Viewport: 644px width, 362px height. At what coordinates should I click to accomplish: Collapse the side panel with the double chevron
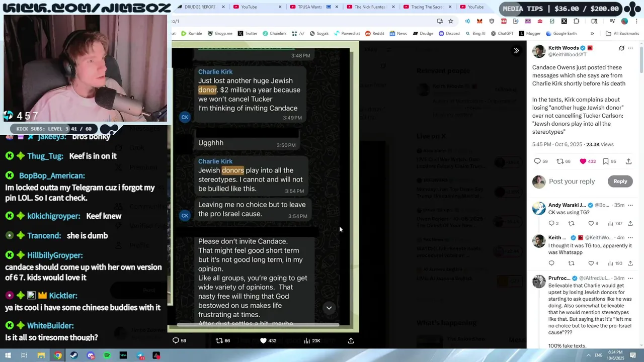tap(516, 50)
